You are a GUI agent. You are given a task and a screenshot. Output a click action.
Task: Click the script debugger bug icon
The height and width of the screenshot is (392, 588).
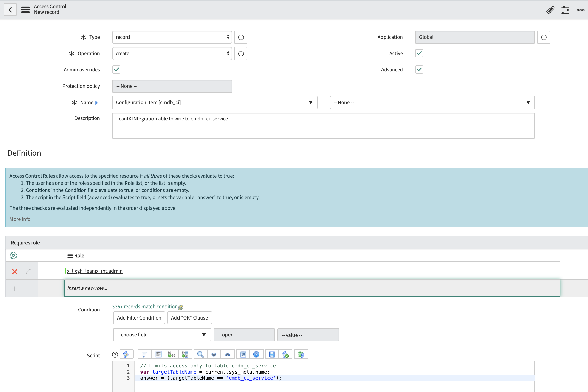coord(301,354)
